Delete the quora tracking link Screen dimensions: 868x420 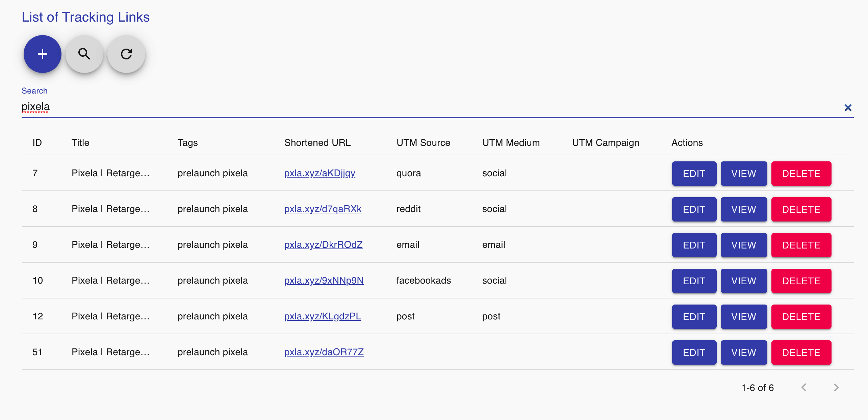tap(801, 174)
